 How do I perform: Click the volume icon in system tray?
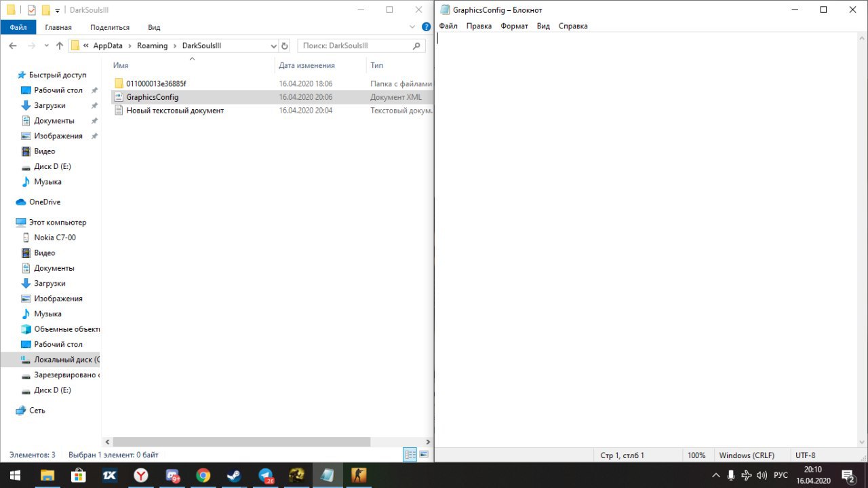[762, 475]
